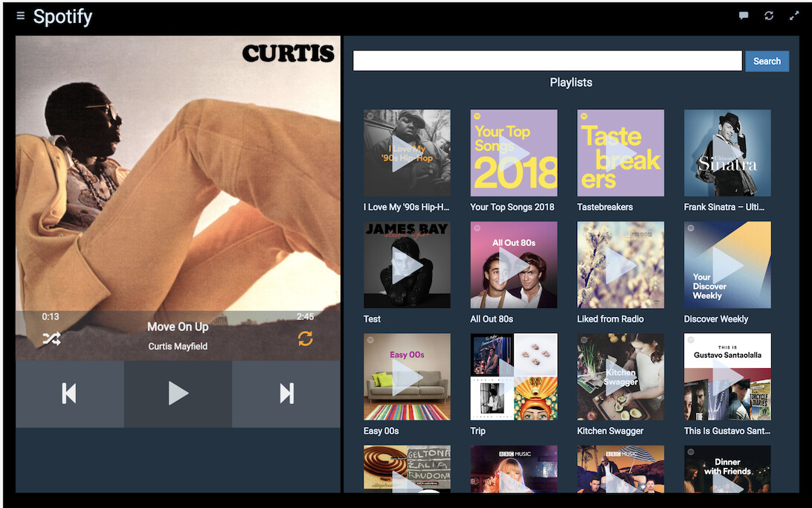Toggle the orange repeat icon

tap(305, 338)
